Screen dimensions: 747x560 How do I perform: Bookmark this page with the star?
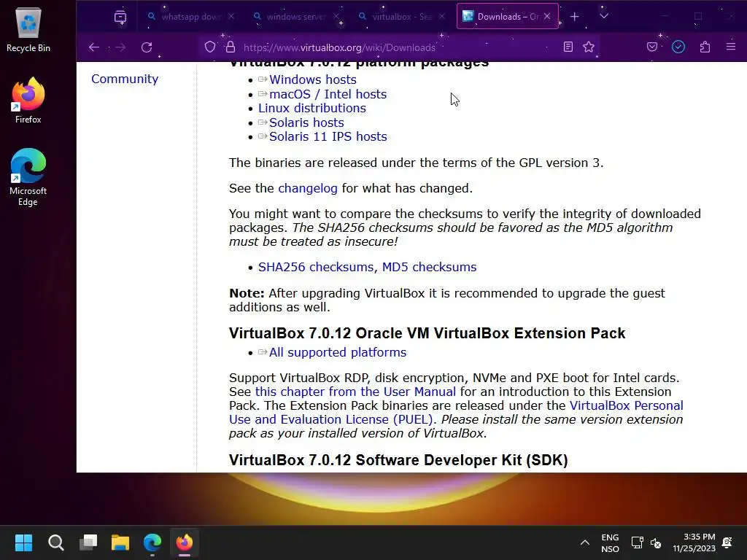tap(589, 47)
